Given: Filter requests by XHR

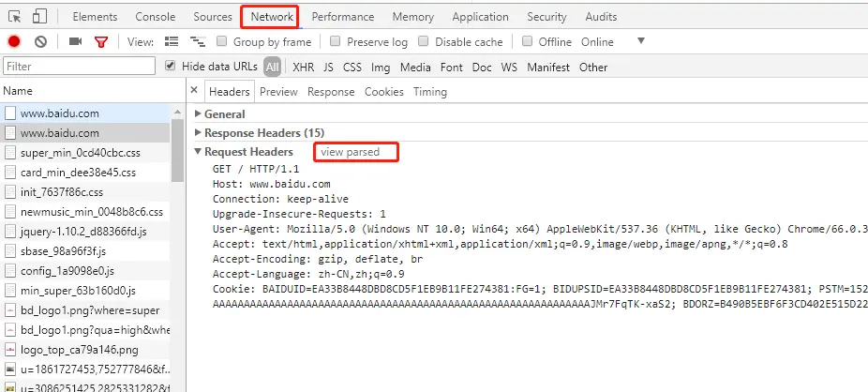Looking at the screenshot, I should (x=304, y=67).
